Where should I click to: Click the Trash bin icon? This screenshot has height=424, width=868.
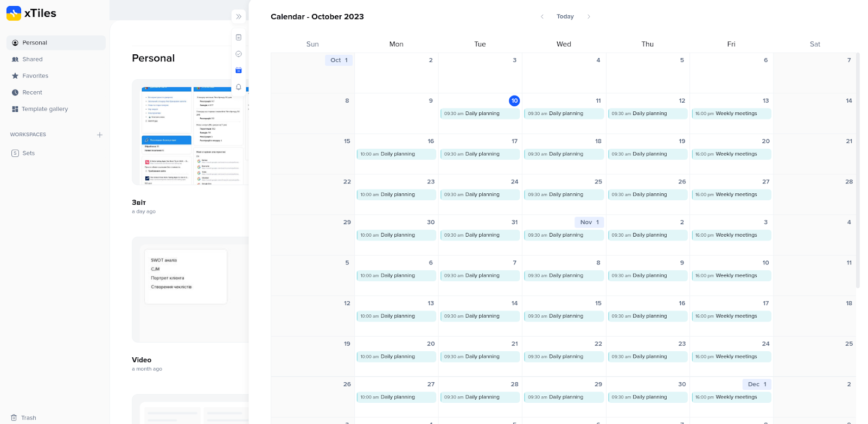pyautogui.click(x=14, y=417)
